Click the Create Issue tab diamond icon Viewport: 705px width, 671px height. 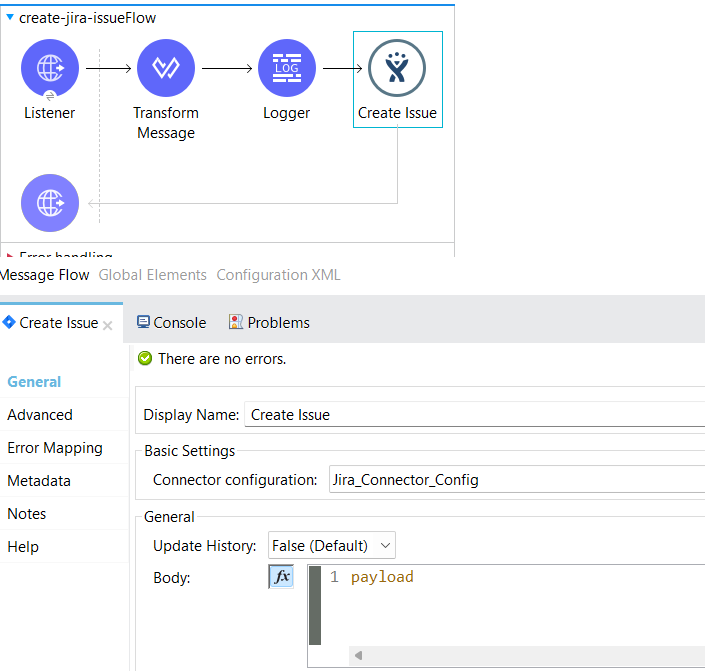[x=9, y=322]
